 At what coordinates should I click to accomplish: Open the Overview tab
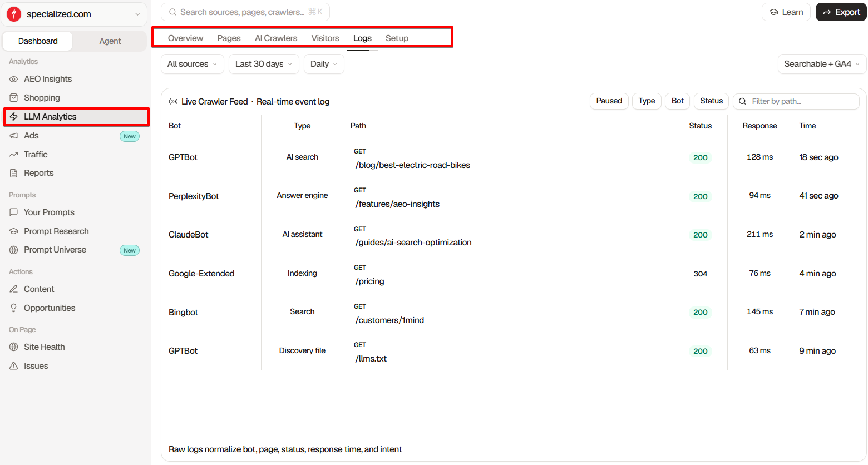[x=185, y=38]
